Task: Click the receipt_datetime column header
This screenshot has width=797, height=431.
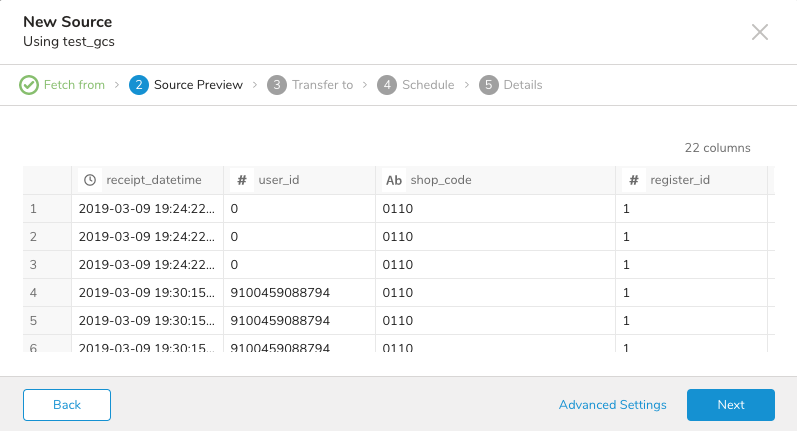Action: coord(147,180)
